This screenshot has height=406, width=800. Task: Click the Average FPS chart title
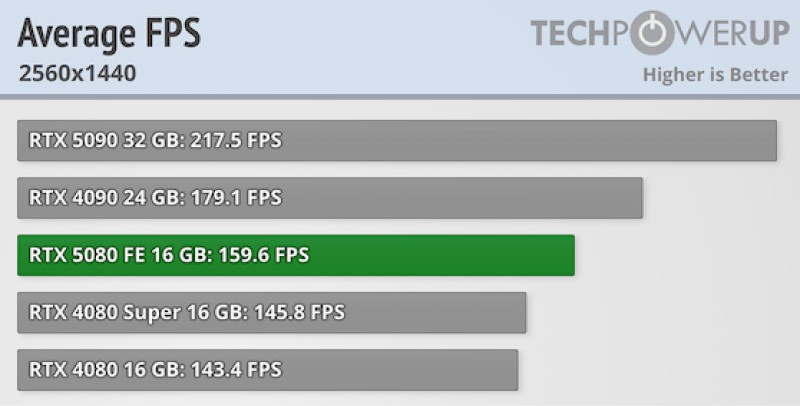click(109, 34)
